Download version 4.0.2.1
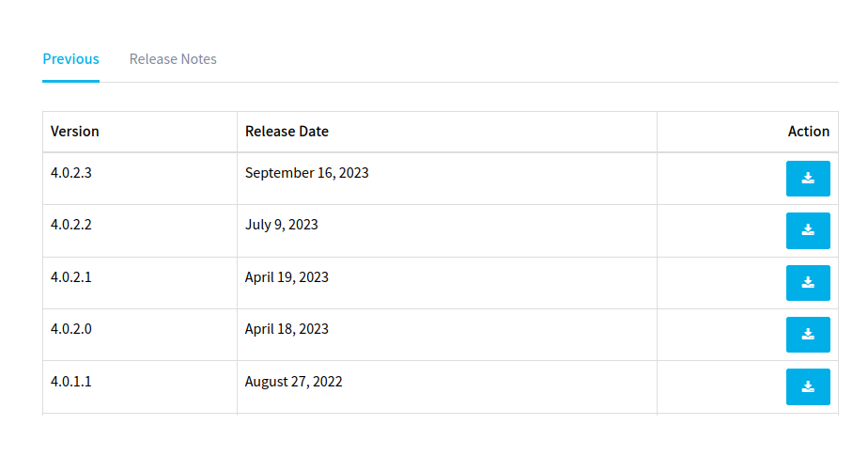This screenshot has height=456, width=868. click(808, 283)
